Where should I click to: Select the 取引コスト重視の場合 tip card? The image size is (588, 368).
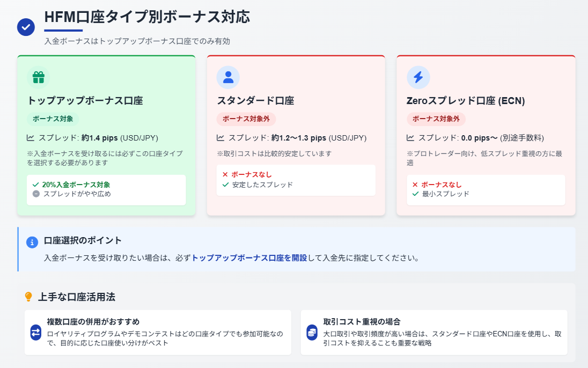434,333
